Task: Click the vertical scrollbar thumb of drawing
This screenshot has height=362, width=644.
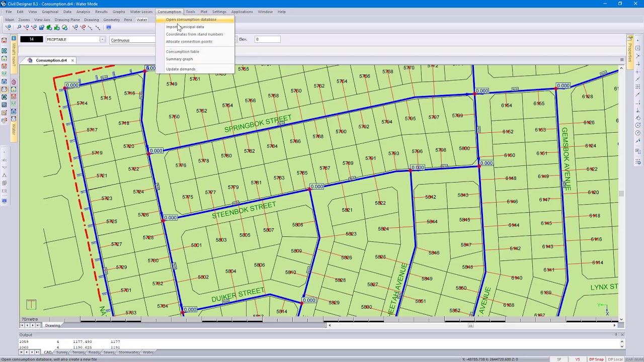Action: (x=621, y=194)
